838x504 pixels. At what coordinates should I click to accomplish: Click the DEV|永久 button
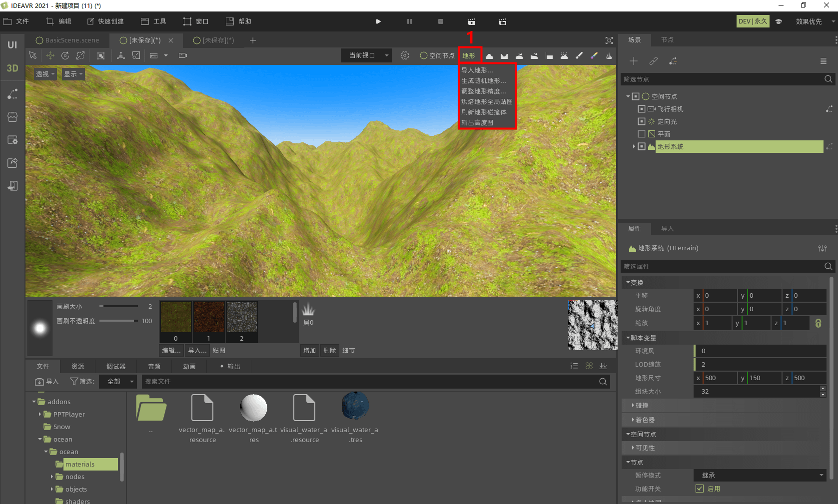753,21
